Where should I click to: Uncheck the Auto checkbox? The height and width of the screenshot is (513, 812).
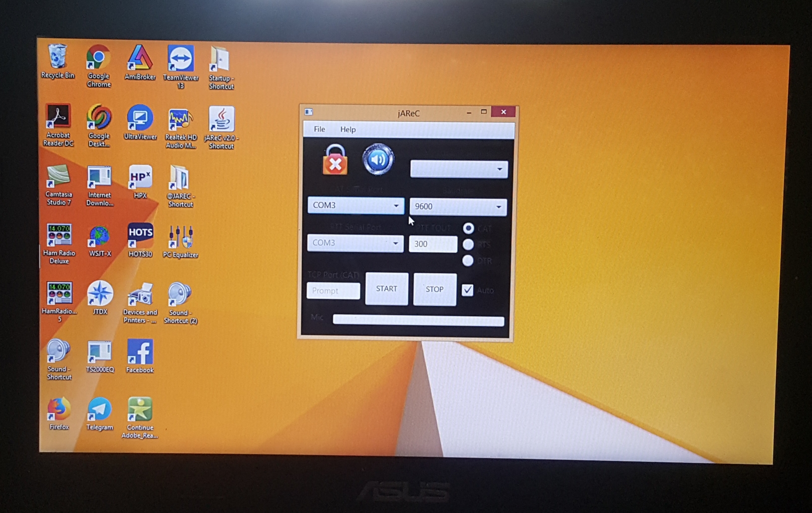(467, 290)
